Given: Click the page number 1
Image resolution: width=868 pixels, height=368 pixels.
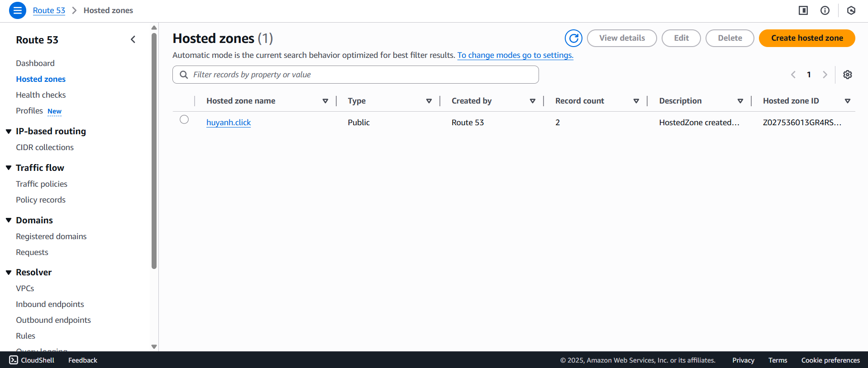Looking at the screenshot, I should point(809,75).
